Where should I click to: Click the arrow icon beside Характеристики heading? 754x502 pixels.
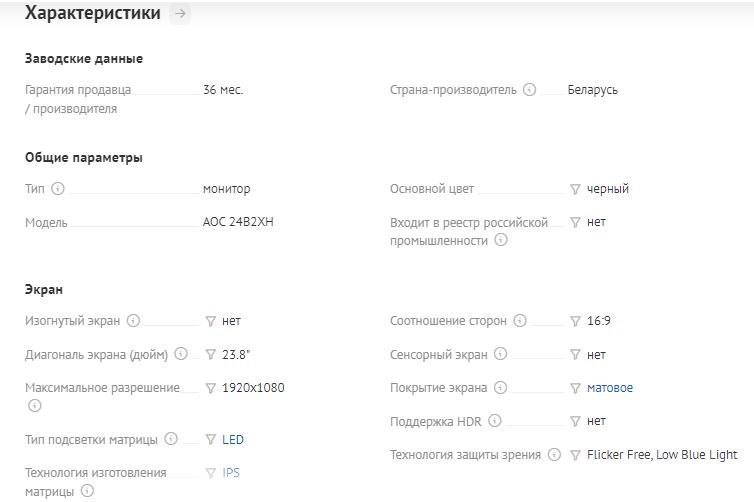click(180, 14)
